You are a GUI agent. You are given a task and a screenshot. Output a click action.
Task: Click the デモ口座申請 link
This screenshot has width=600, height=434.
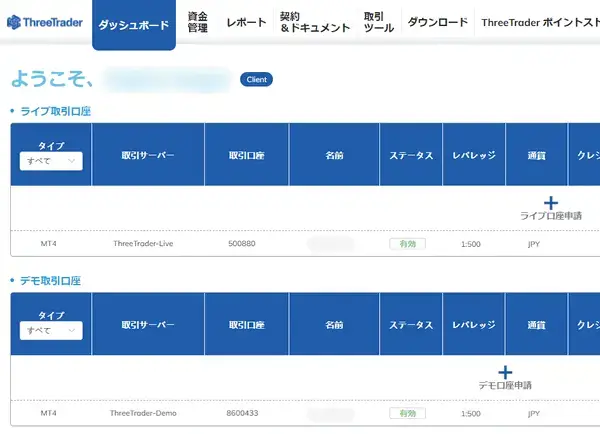tap(505, 385)
